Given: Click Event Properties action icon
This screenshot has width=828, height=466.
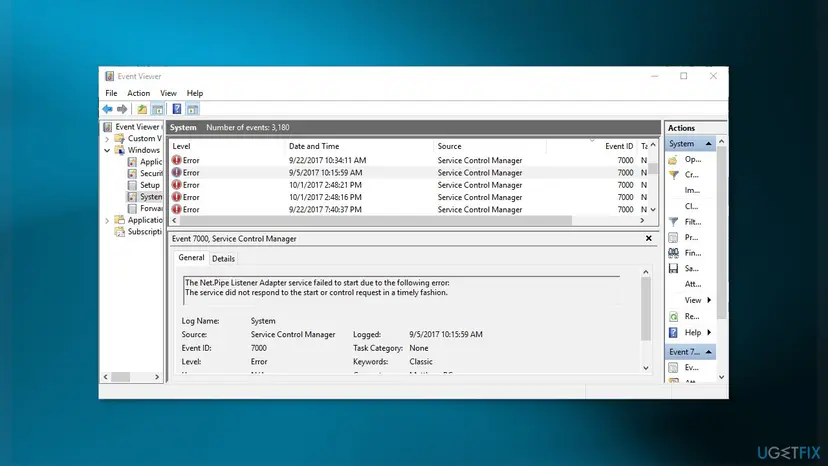Looking at the screenshot, I should pos(673,368).
